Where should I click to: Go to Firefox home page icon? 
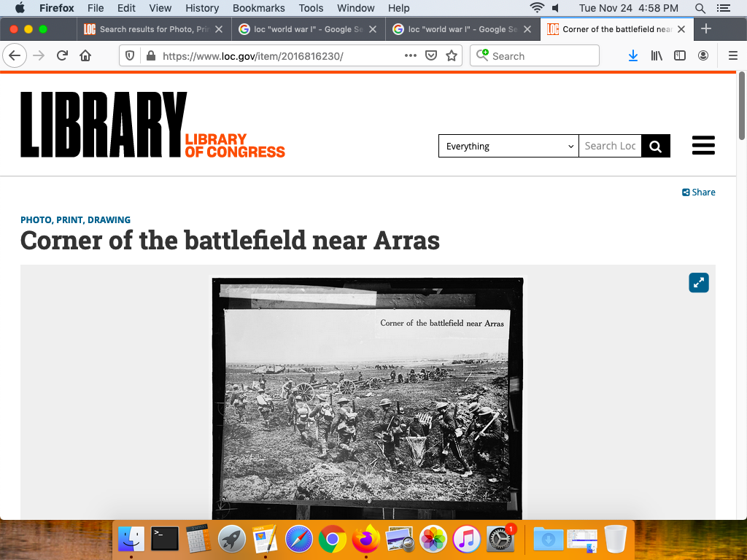pyautogui.click(x=85, y=56)
